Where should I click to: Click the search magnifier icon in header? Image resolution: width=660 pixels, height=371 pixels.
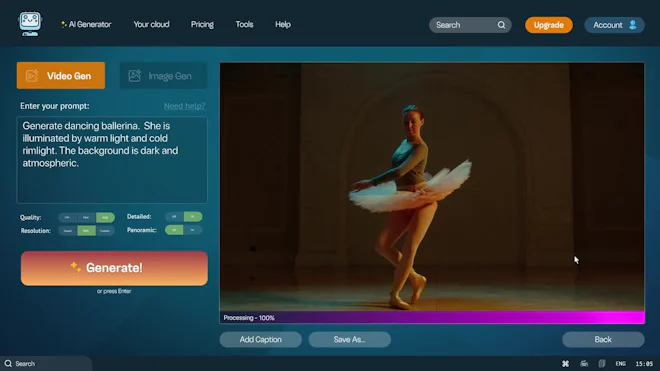point(501,25)
